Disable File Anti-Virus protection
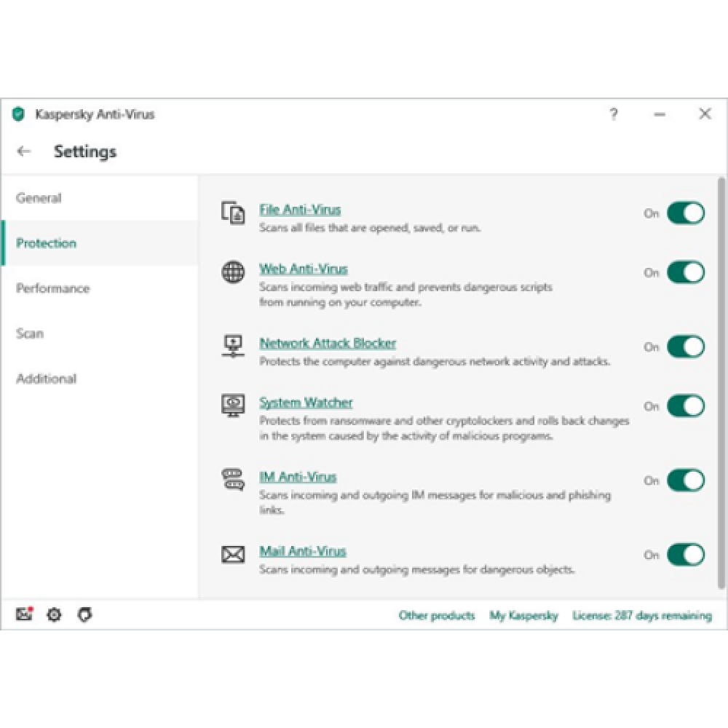 click(686, 213)
